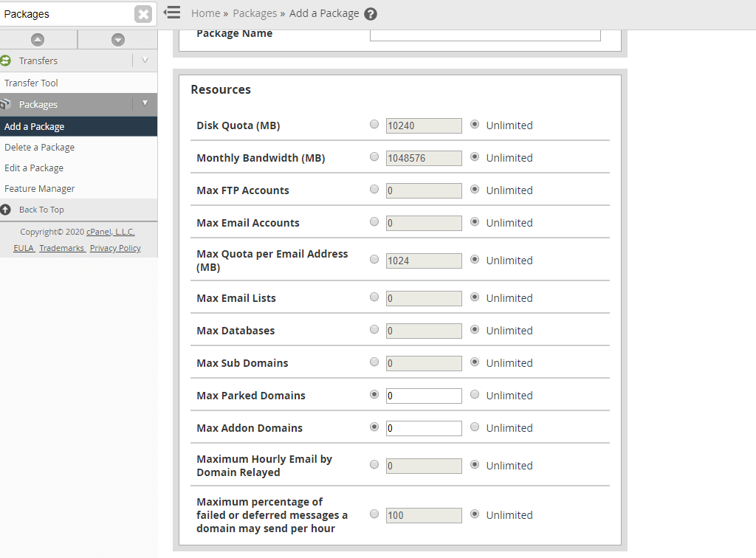Clear the Packages search box
This screenshot has width=756, height=558.
coord(143,14)
